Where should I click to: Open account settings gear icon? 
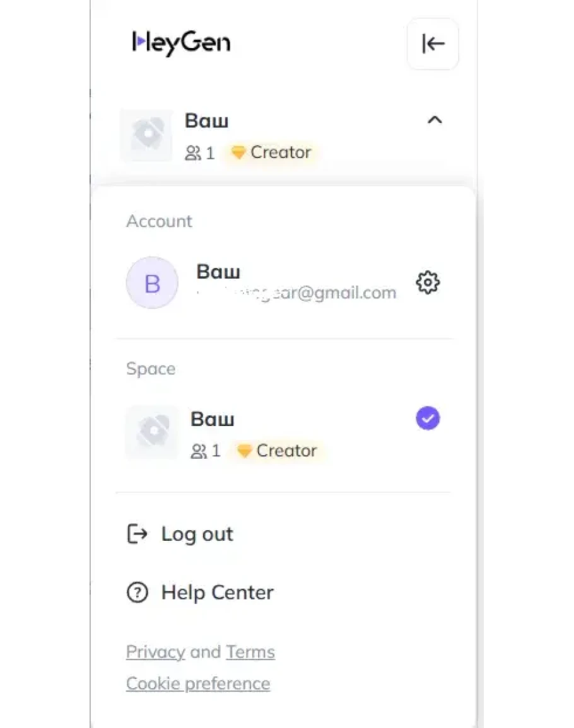[428, 282]
